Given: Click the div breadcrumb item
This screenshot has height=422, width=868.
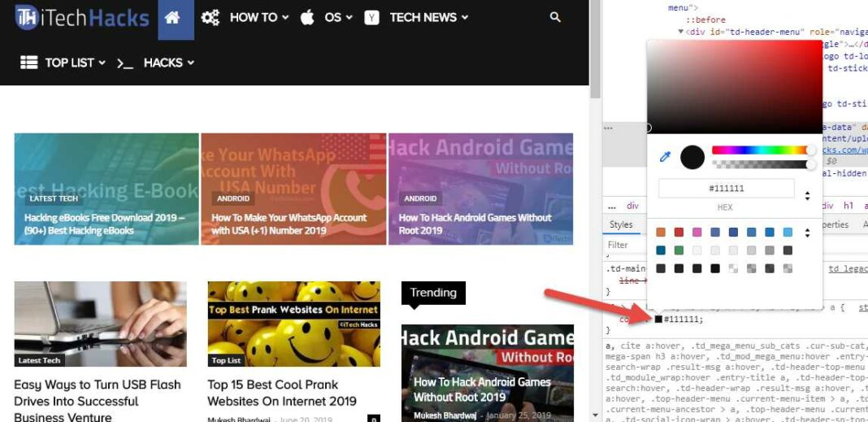Looking at the screenshot, I should (x=632, y=206).
